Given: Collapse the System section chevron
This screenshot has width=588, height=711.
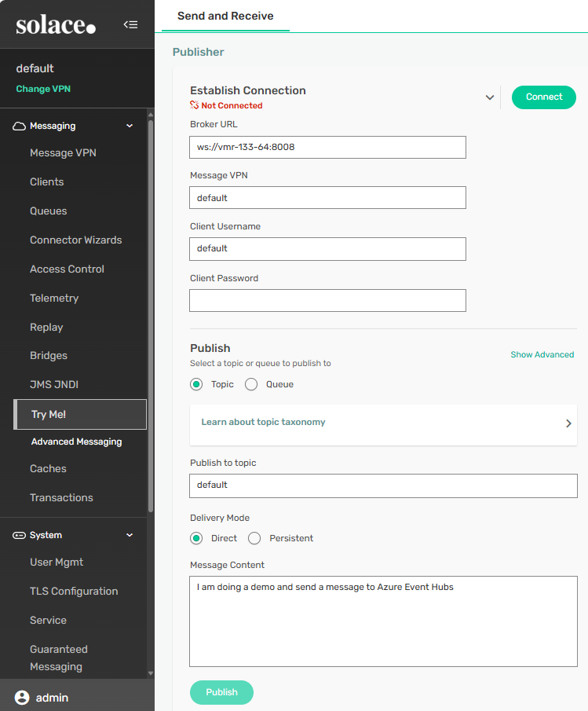Looking at the screenshot, I should coord(130,535).
